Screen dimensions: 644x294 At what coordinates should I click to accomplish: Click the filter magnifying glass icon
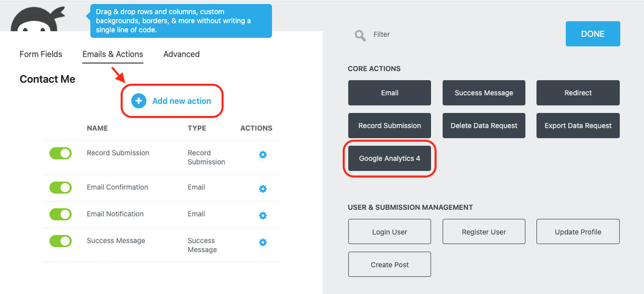click(360, 34)
